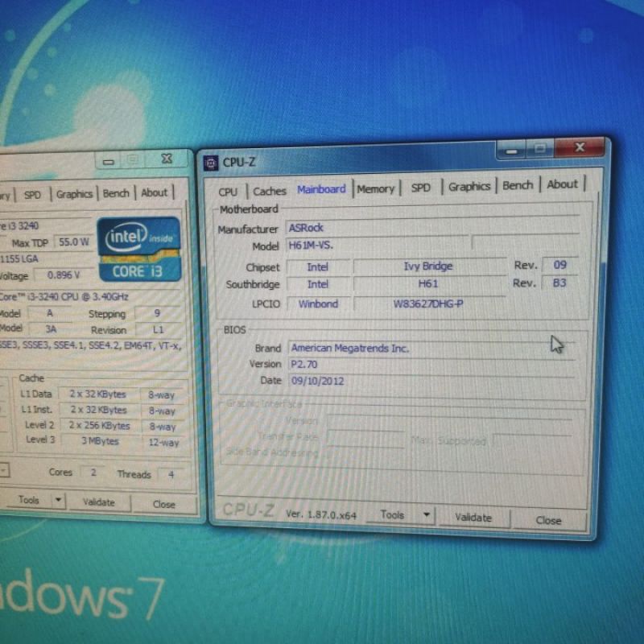
Task: Click American Megatrends Inc. BIOS brand
Action: click(x=431, y=348)
